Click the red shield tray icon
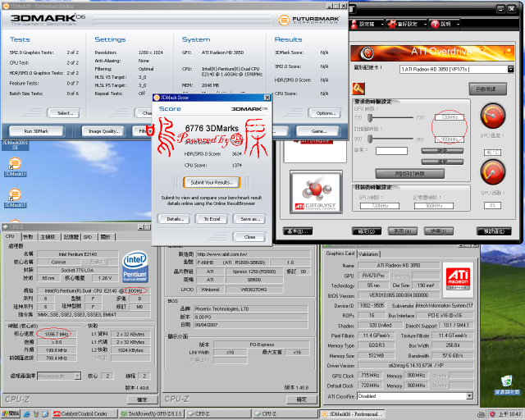Image resolution: width=525 pixels, height=420 pixels. (x=492, y=414)
